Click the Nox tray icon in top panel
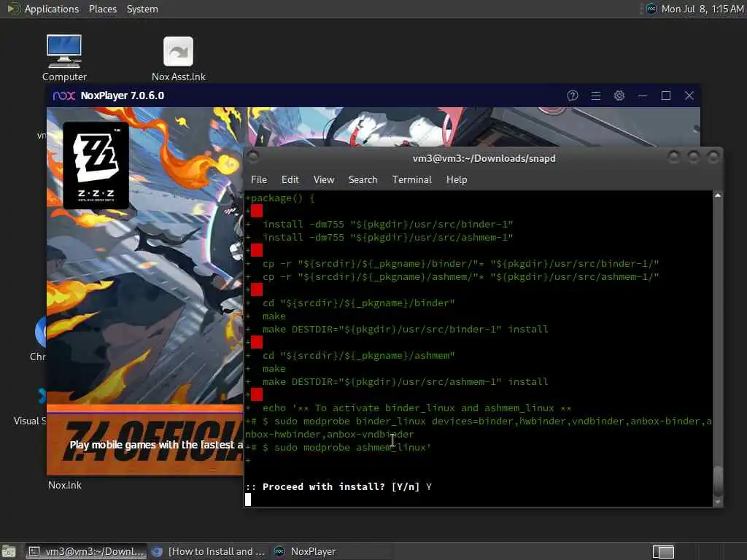Viewport: 747px width, 560px height. tap(651, 9)
